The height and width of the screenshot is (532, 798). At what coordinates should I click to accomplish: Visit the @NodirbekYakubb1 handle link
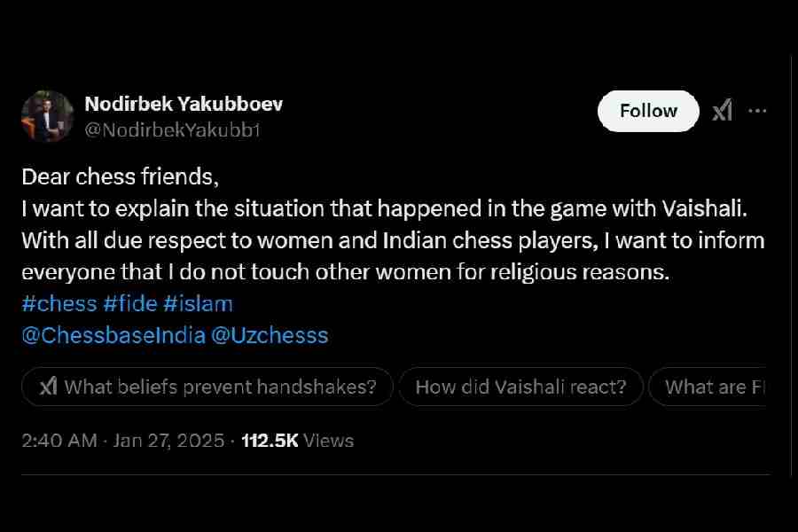tap(172, 129)
